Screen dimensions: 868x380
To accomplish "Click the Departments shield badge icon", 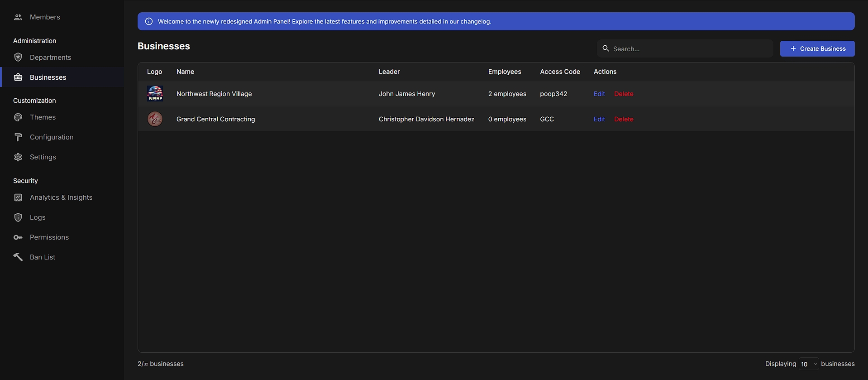I will tap(18, 58).
